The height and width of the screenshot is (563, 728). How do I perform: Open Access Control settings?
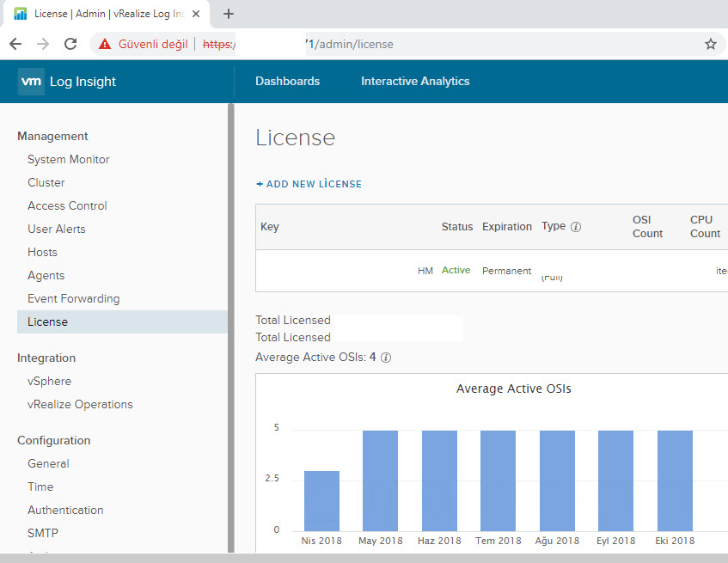pyautogui.click(x=67, y=206)
